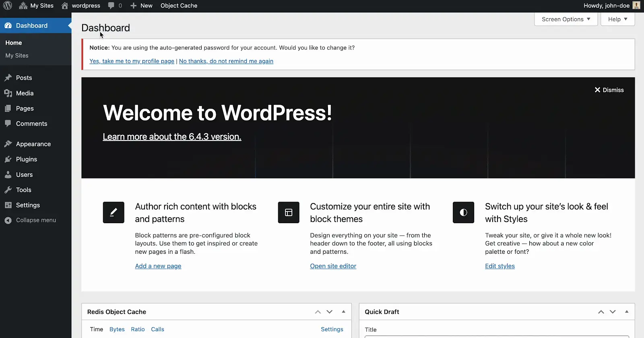Click the WordPress logo in admin bar
644x338 pixels.
click(x=8, y=6)
